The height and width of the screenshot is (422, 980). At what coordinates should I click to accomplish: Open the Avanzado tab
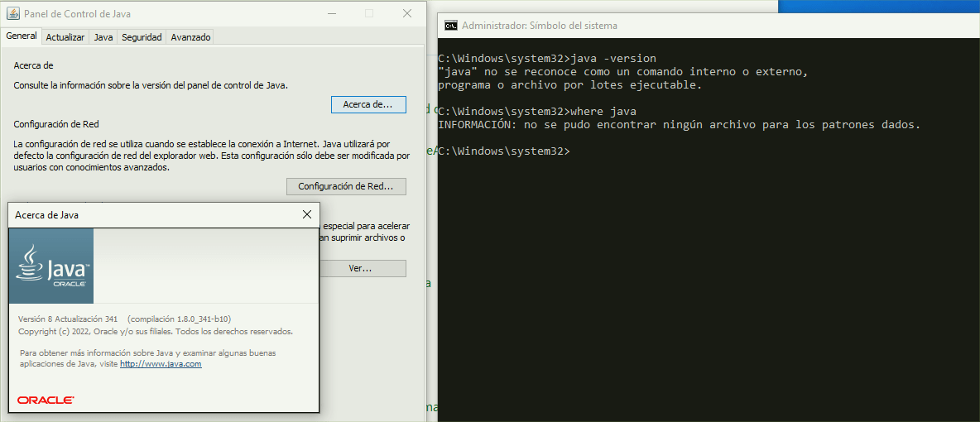point(190,37)
